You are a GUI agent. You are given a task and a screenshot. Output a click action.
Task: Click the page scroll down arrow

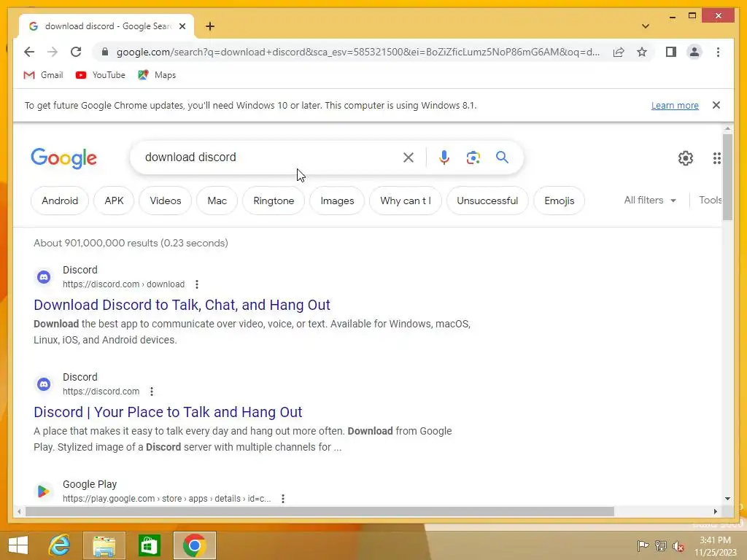tap(727, 499)
